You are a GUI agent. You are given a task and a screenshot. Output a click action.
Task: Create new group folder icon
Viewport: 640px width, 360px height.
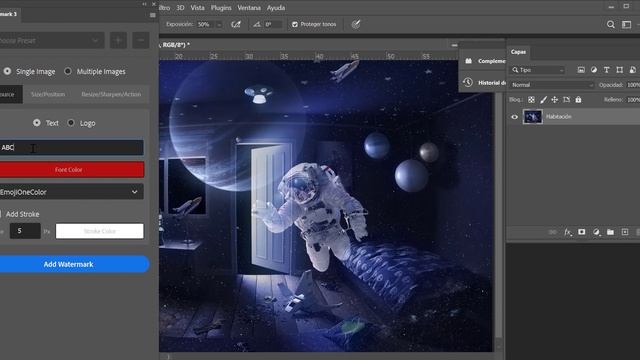(610, 232)
